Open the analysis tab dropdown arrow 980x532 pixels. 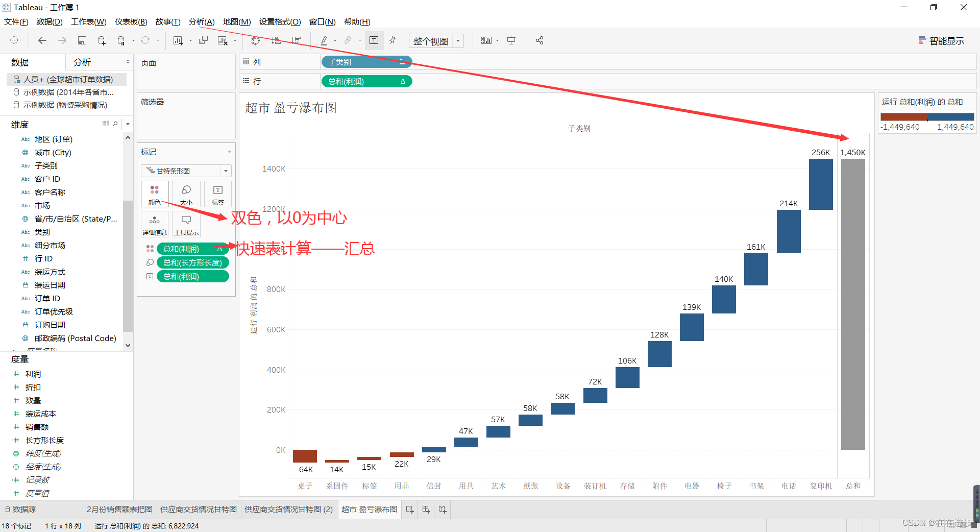128,62
